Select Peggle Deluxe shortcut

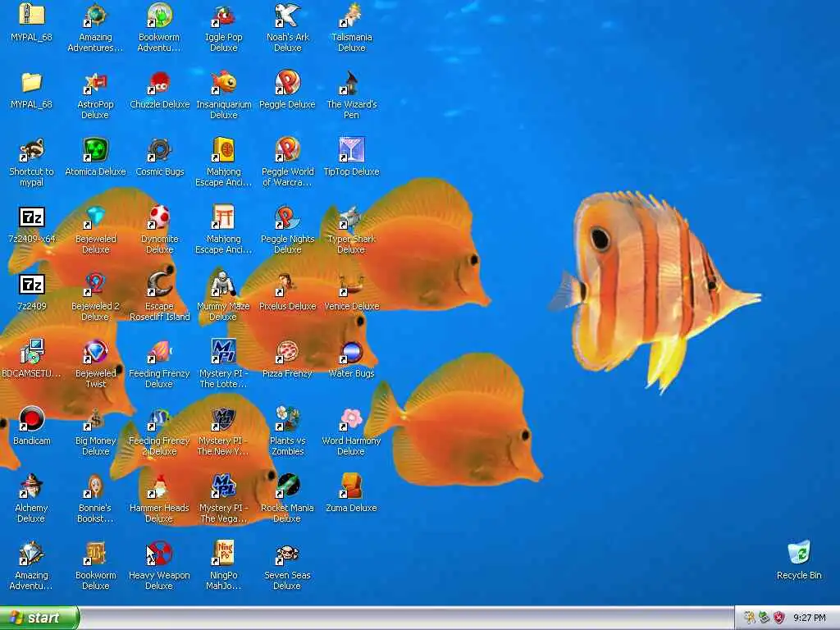(x=288, y=83)
